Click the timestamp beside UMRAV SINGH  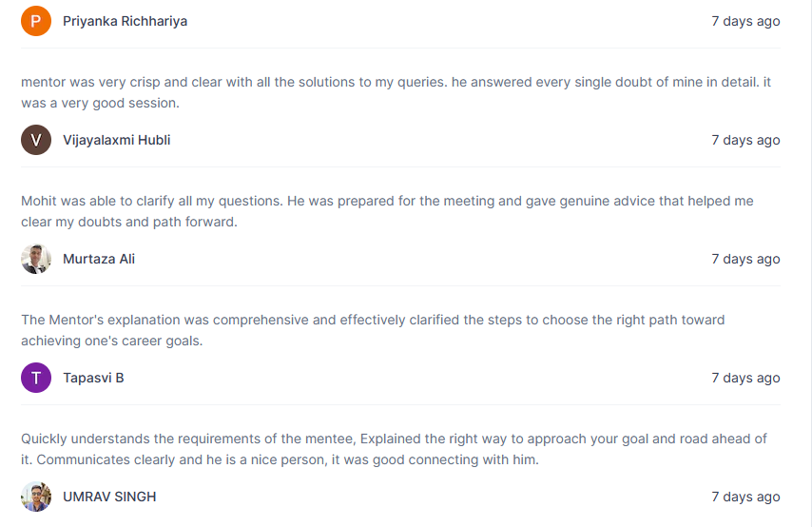click(x=745, y=497)
